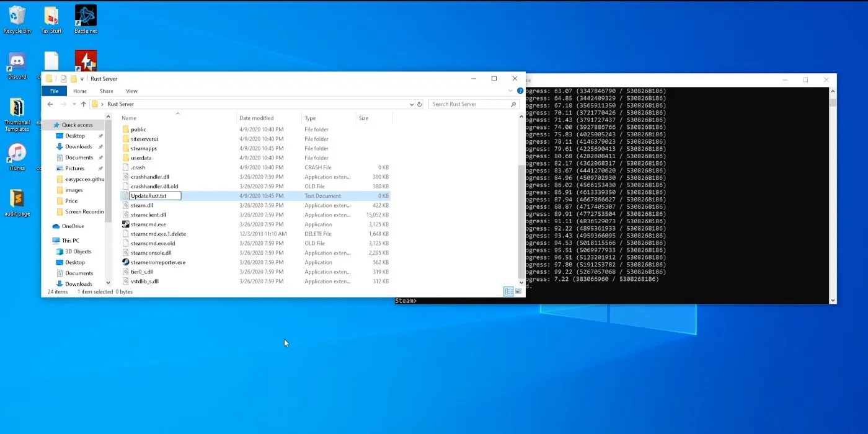This screenshot has width=868, height=434.
Task: Open the File menu
Action: click(53, 91)
